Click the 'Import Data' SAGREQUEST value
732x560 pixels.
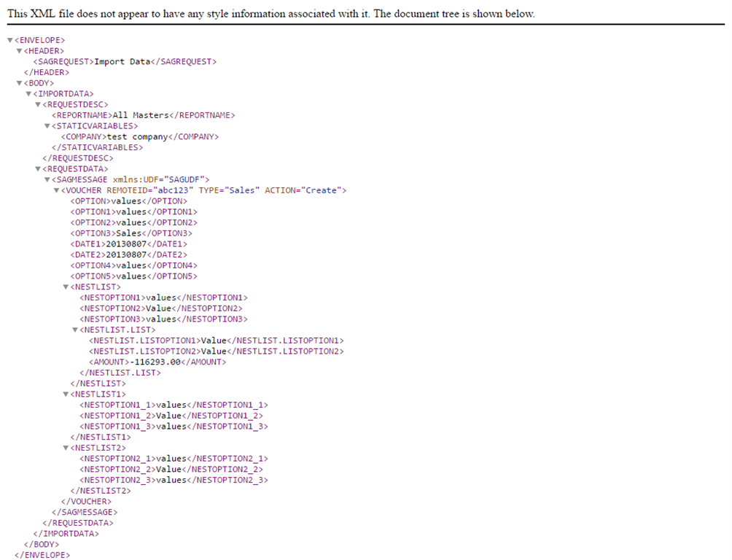(x=122, y=62)
